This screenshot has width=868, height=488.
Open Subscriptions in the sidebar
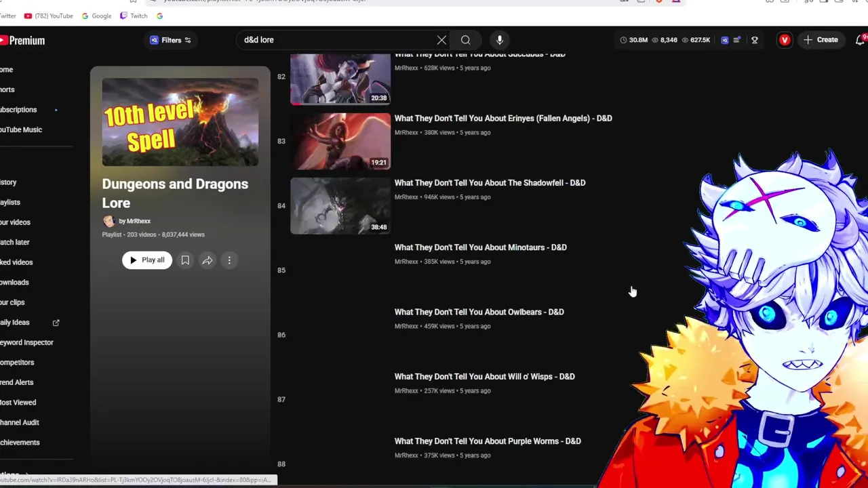18,110
